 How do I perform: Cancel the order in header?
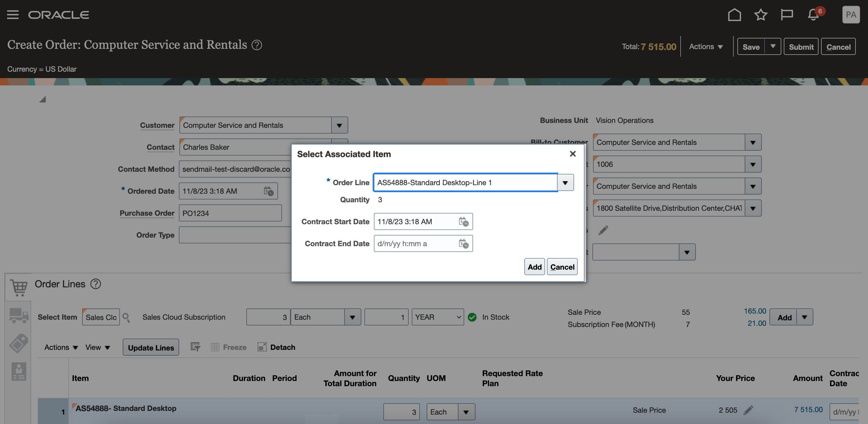point(838,46)
